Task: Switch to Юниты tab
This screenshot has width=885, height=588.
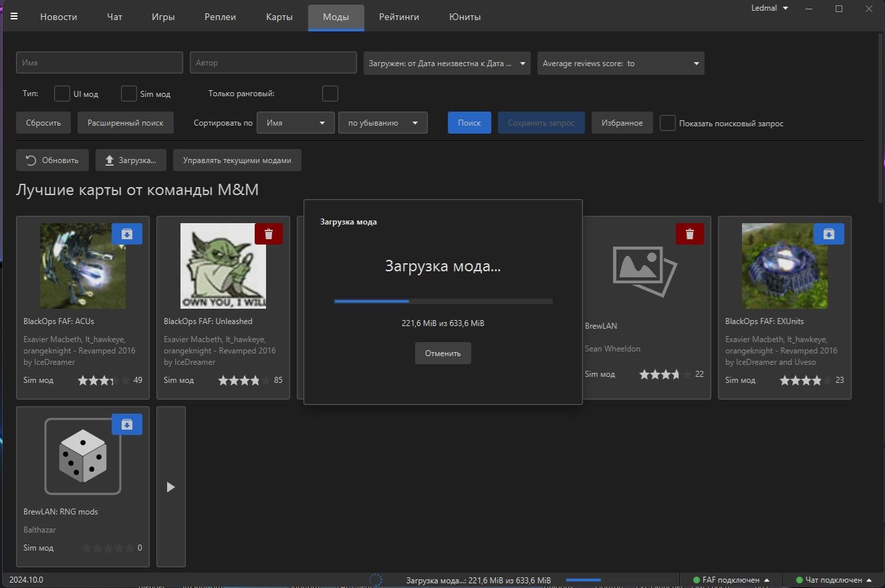Action: coord(465,17)
